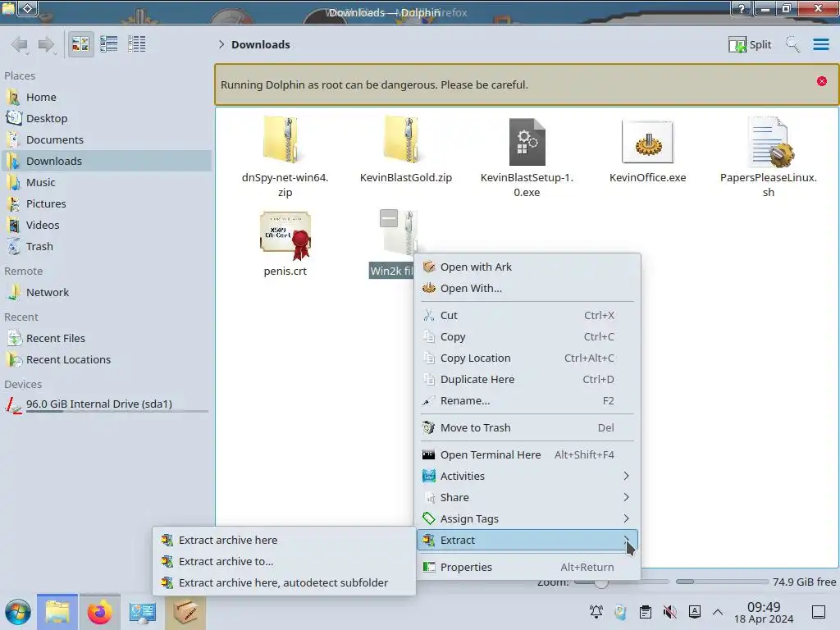Switch to Compact view mode
The width and height of the screenshot is (840, 630).
109,44
